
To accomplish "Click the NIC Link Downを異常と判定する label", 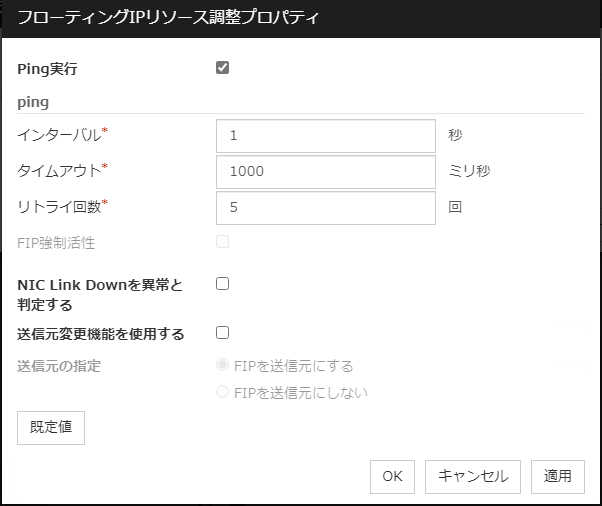I will coord(100,294).
